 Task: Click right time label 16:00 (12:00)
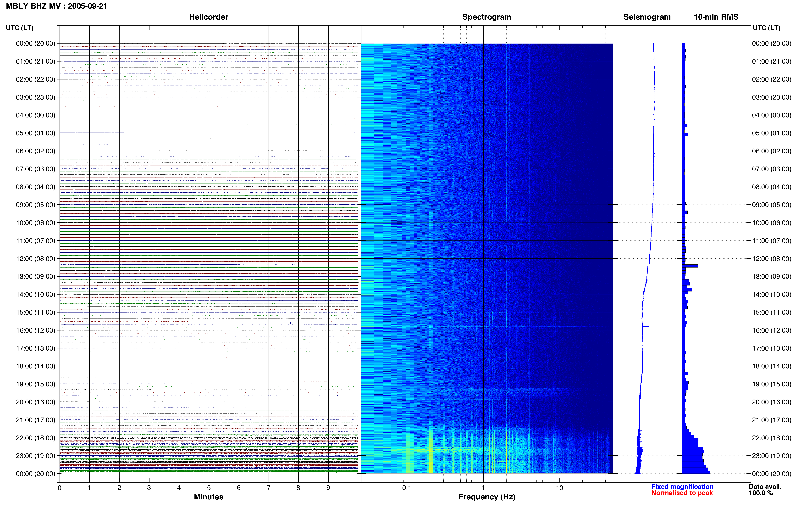771,330
